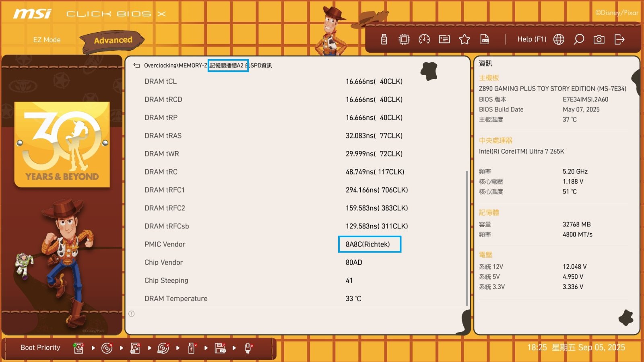644x362 pixels.
Task: Select first hard disk boot priority device
Action: click(x=78, y=348)
